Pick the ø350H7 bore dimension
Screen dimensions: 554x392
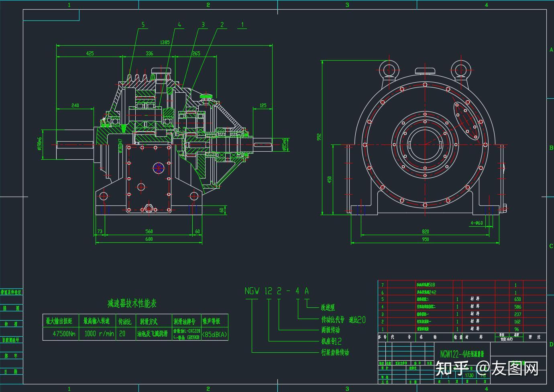pyautogui.click(x=120, y=146)
